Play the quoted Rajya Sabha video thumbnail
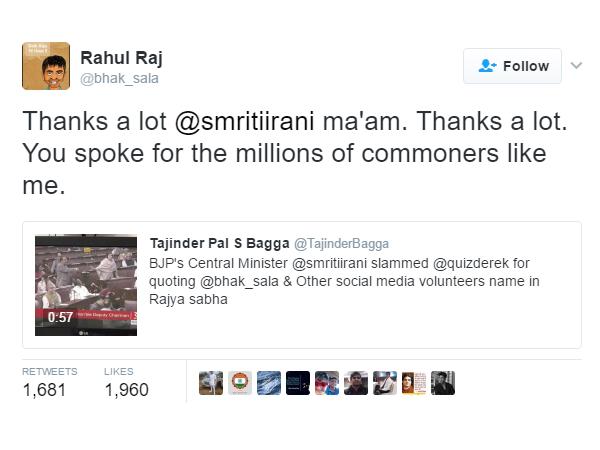Viewport: 600px width, 450px height. click(x=86, y=284)
